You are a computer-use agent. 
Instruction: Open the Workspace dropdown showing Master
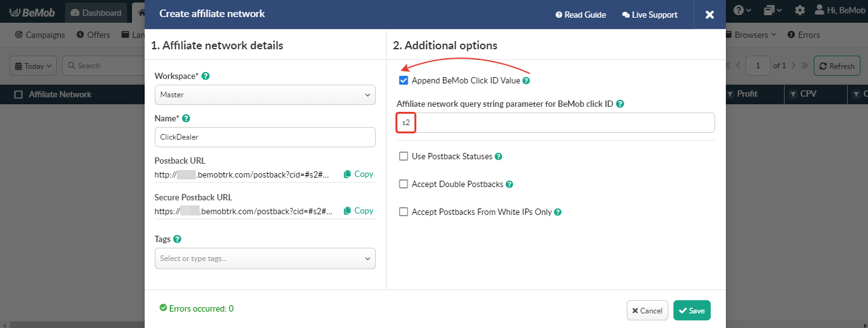(265, 95)
